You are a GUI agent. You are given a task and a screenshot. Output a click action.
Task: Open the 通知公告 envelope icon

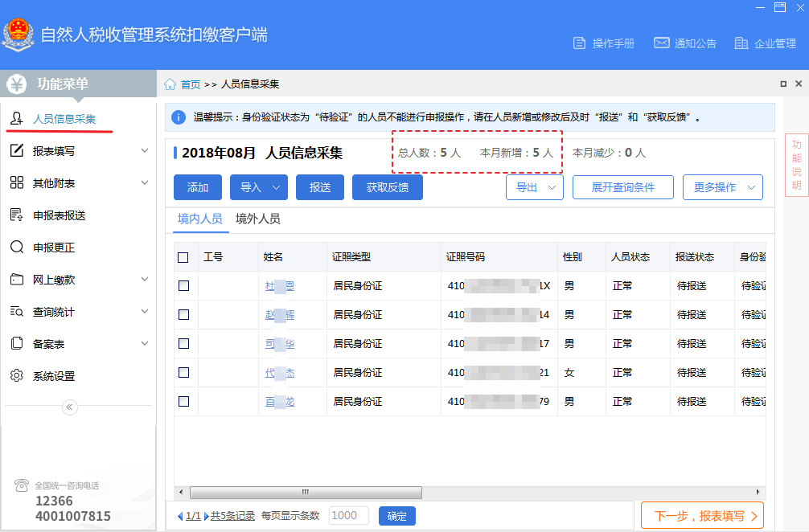662,43
